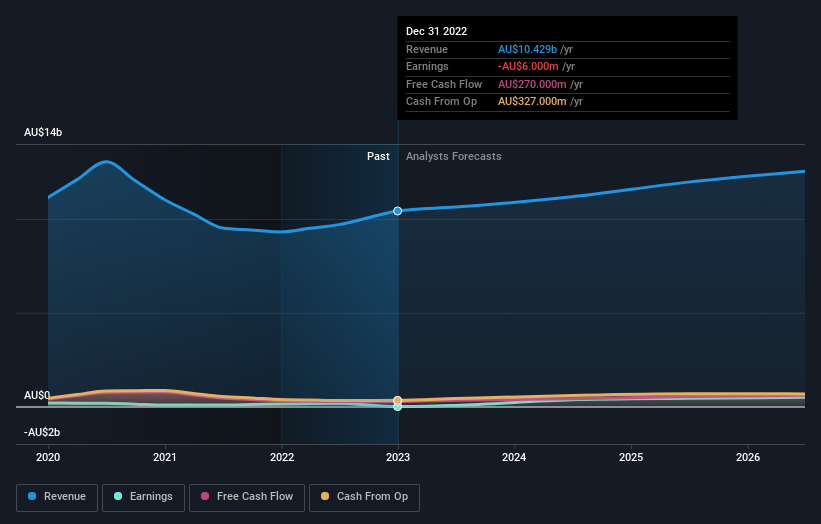Click the AU$270.000m free cash flow value
821x524 pixels.
coord(532,84)
